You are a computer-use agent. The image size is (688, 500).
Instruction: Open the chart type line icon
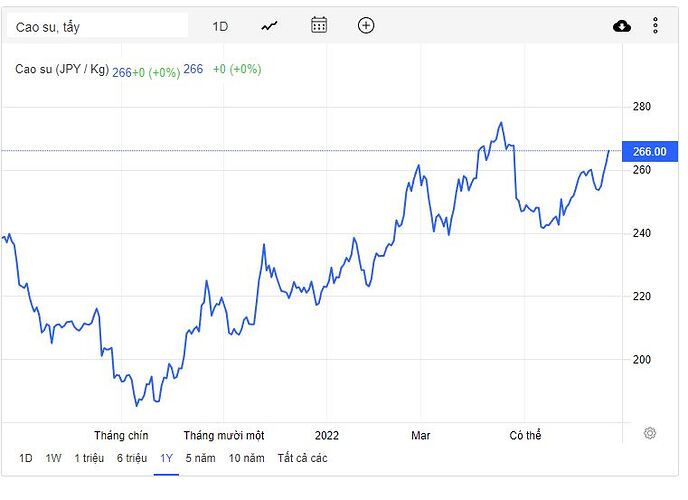(x=269, y=26)
